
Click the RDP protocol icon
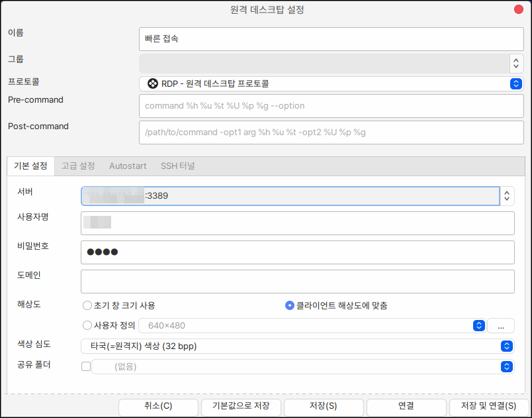[152, 84]
